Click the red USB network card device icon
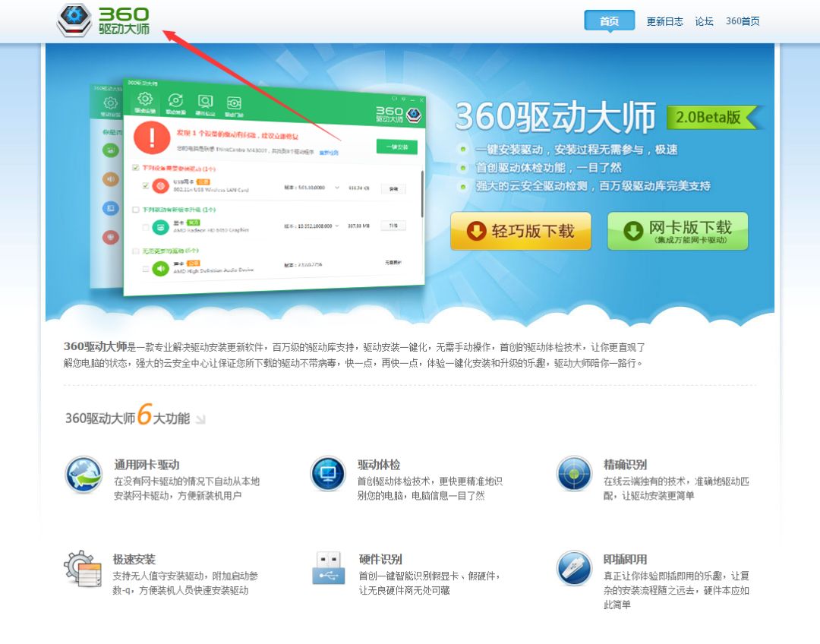 click(160, 186)
